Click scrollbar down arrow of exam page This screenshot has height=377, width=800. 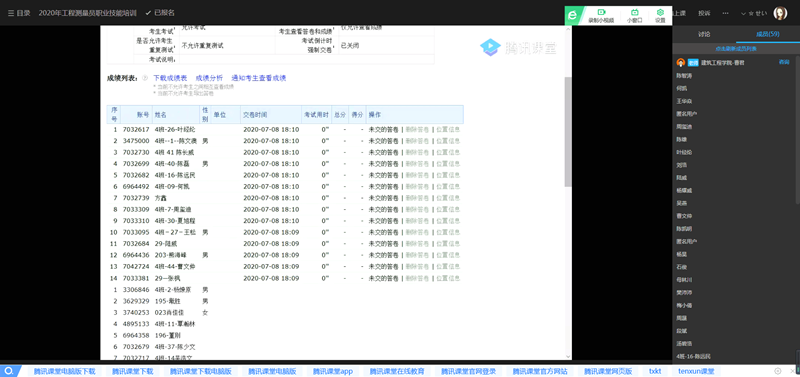pyautogui.click(x=568, y=356)
